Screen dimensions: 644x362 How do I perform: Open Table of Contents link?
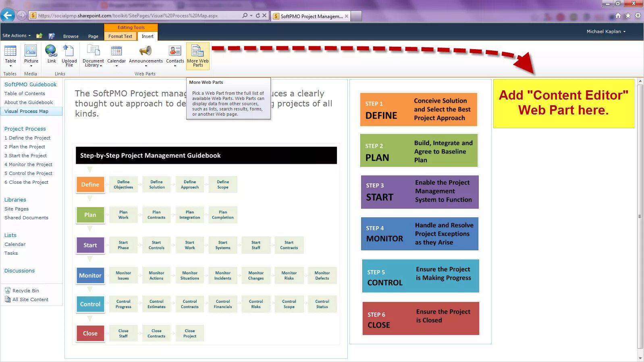(25, 94)
